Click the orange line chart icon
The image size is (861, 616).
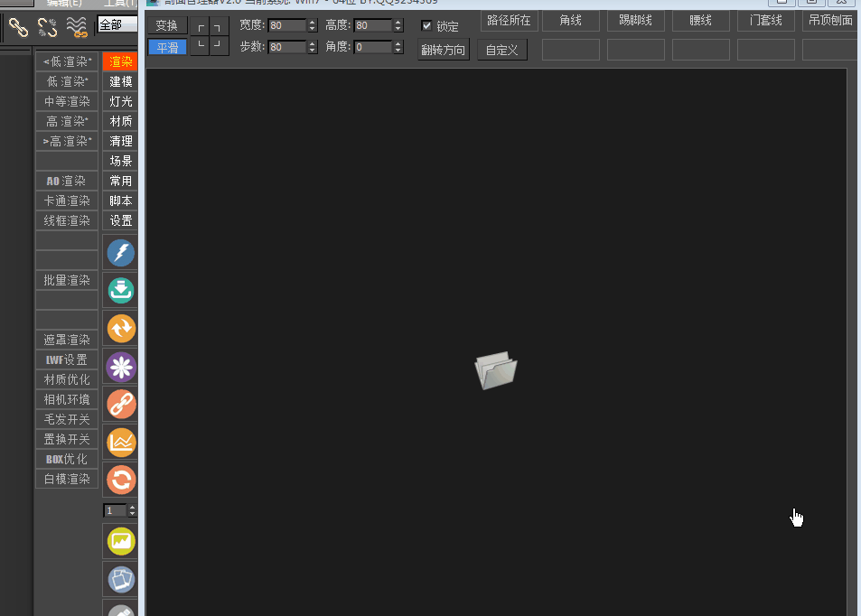click(121, 442)
